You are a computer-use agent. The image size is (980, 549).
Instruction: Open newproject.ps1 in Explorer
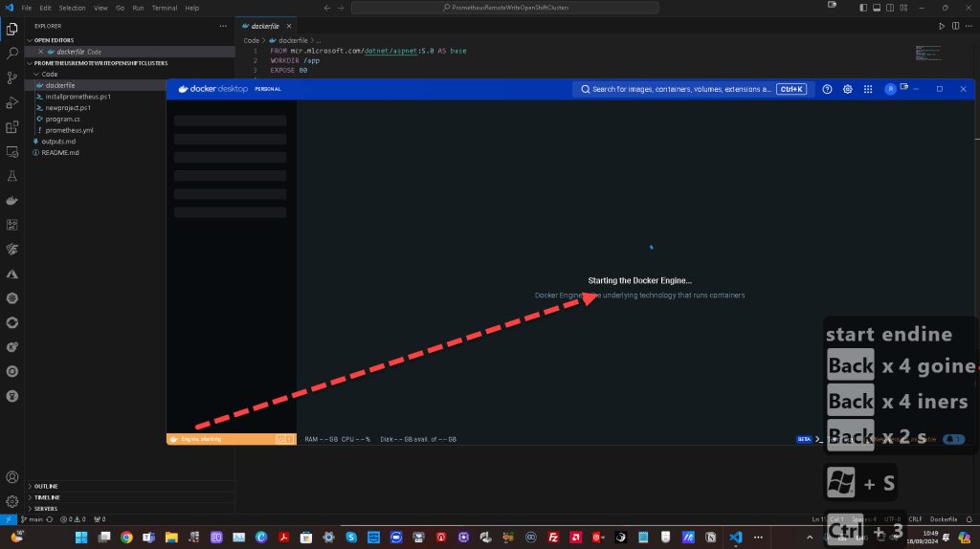point(68,107)
